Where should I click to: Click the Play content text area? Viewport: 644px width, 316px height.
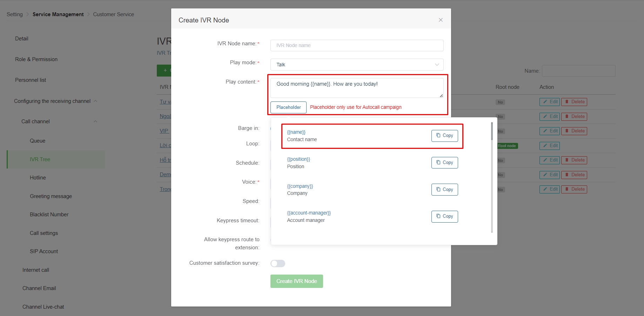click(x=357, y=88)
